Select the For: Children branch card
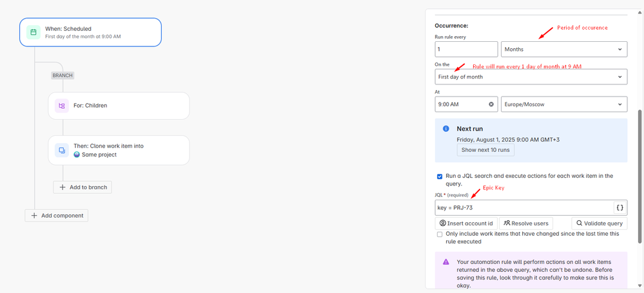Image resolution: width=644 pixels, height=293 pixels. coord(119,106)
